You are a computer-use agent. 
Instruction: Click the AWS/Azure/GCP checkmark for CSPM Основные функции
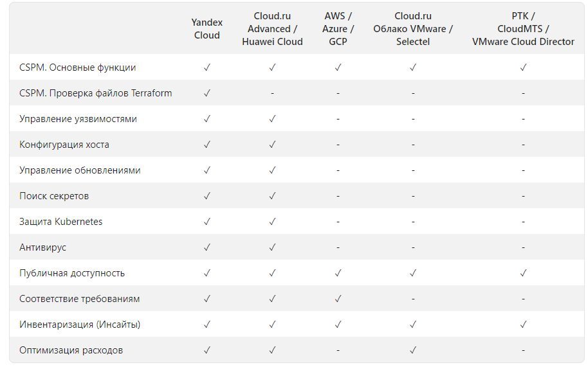(x=338, y=67)
